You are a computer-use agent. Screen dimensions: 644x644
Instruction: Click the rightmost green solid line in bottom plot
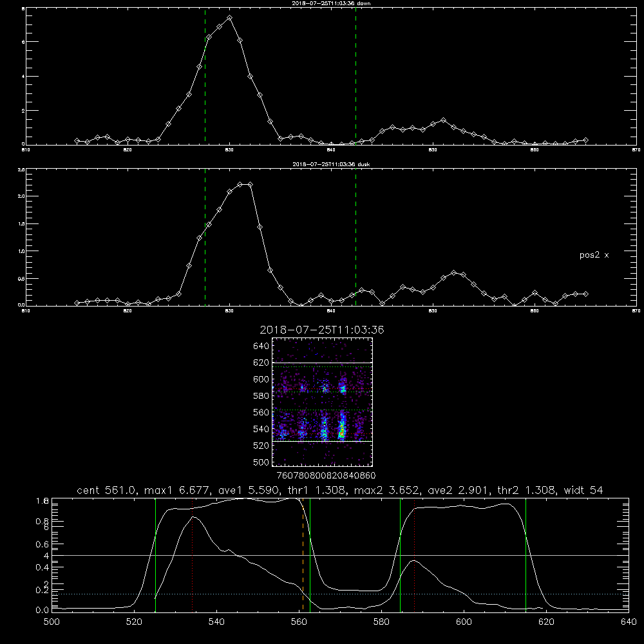tap(526, 554)
